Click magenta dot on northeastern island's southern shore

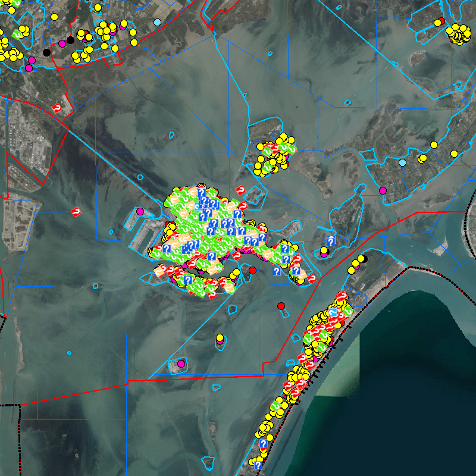coord(383,190)
